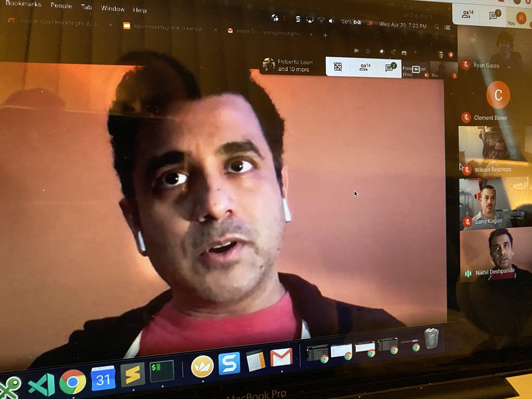The image size is (532, 399).
Task: Select Nikhil Deshpande video tile
Action: pyautogui.click(x=496, y=255)
